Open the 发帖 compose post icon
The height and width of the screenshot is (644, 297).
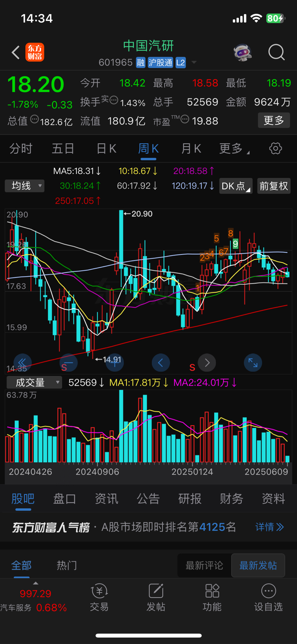(156, 598)
